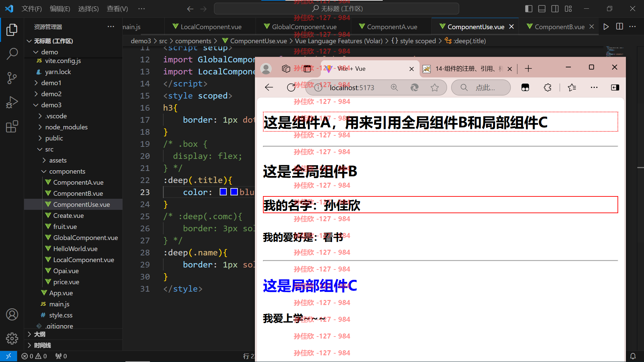Screen dimensions: 644x362
Task: Open Source Control view
Action: click(12, 78)
